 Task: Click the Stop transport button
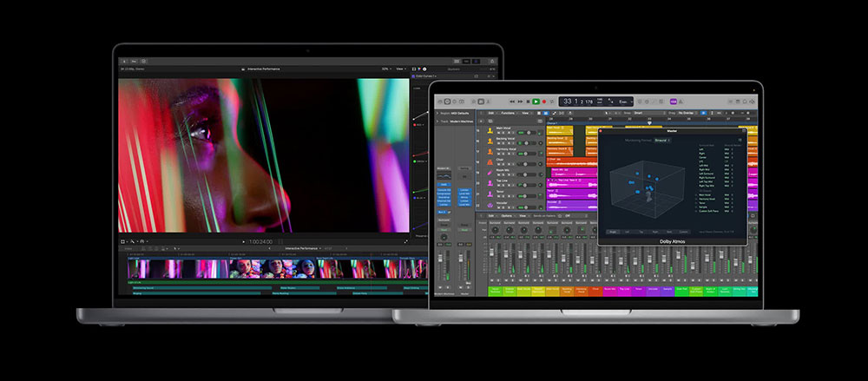pyautogui.click(x=526, y=102)
